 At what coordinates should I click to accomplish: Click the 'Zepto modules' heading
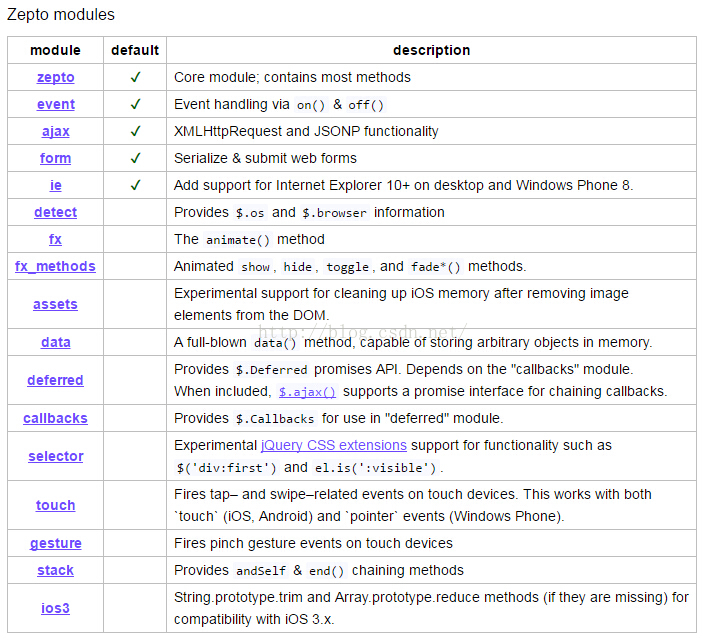tap(61, 14)
